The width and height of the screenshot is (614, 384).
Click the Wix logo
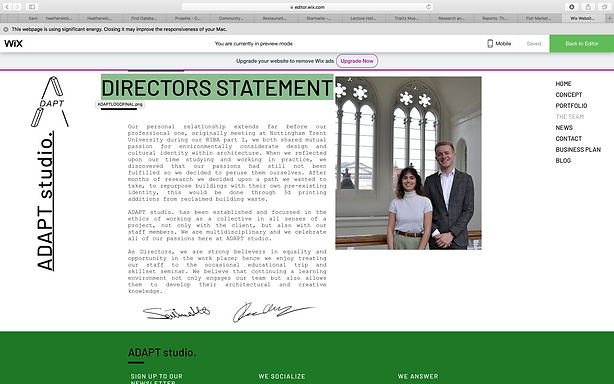click(x=13, y=43)
